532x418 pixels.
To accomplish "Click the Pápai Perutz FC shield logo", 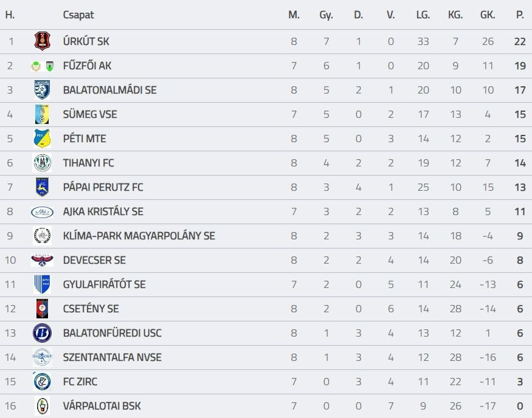I will pos(42,187).
